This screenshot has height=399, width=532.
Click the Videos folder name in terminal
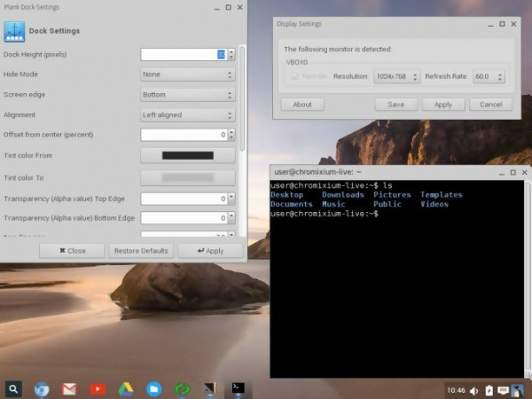click(x=434, y=204)
